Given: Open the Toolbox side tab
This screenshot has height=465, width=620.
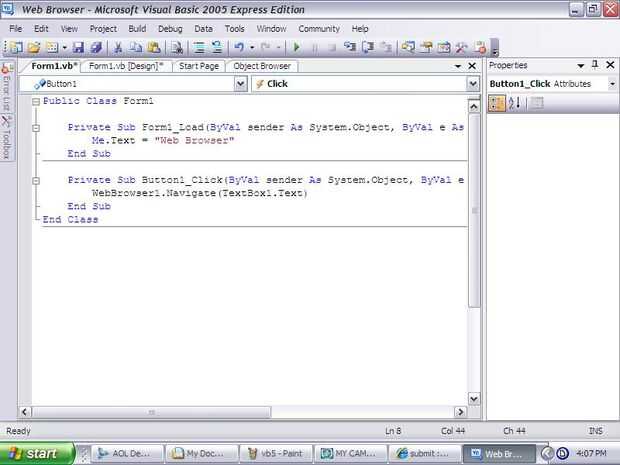Looking at the screenshot, I should 6,136.
